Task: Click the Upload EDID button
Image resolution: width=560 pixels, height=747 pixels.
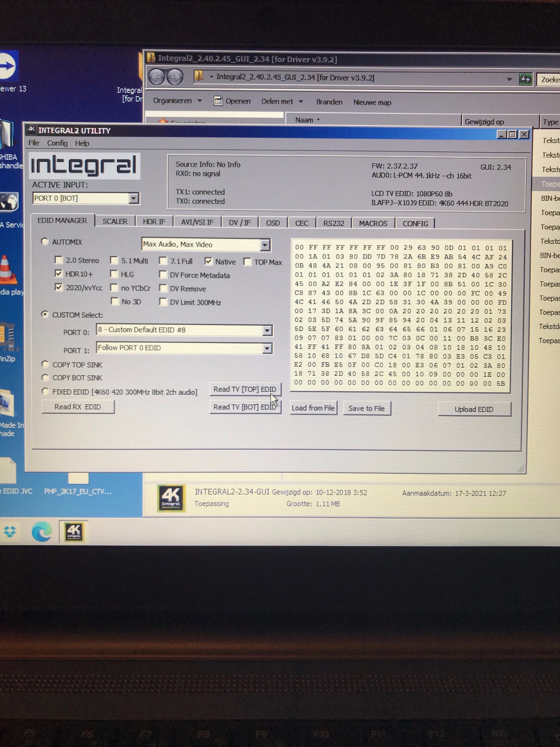Action: 474,409
